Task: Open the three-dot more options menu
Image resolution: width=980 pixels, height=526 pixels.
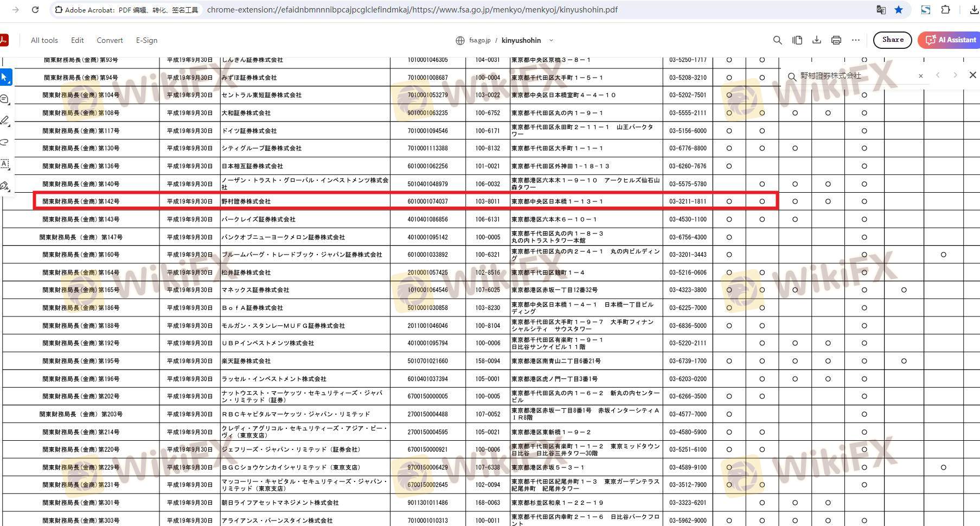Action: (856, 40)
